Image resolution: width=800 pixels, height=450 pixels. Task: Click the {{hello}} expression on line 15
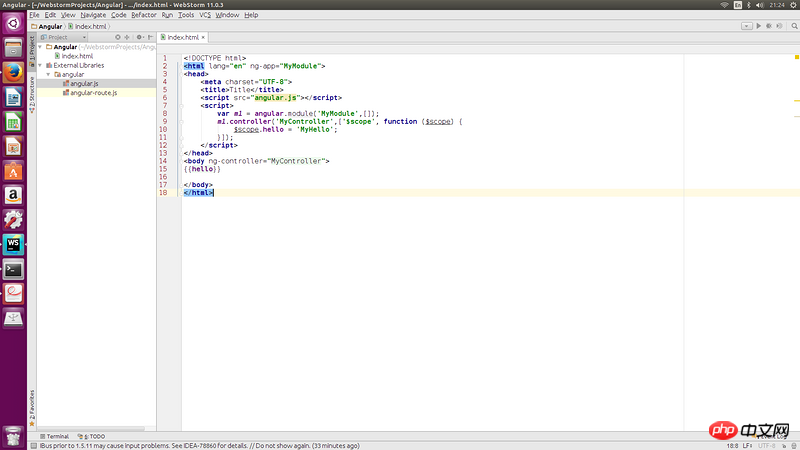coord(202,169)
